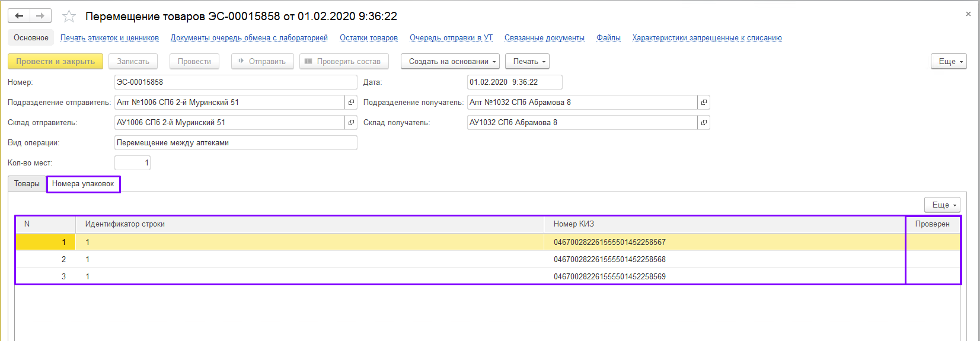The image size is (980, 341).
Task: Open recipient warehouse with its open-form icon
Action: (x=704, y=123)
